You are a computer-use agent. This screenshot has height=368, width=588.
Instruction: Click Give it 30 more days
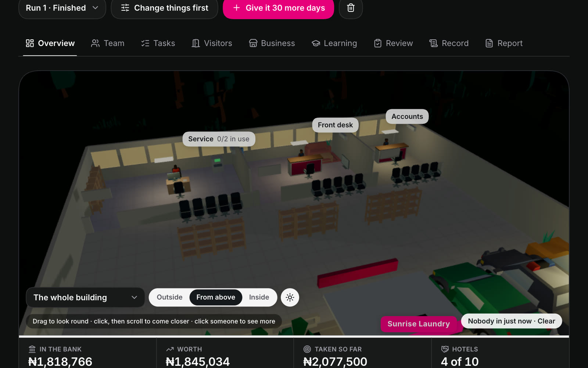tap(279, 8)
